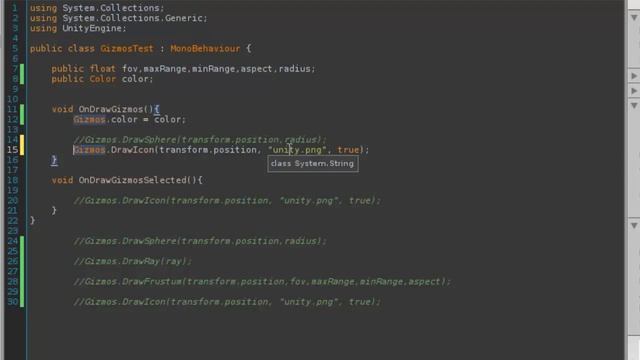This screenshot has width=640, height=360.
Task: Click the 'class System.String' tooltip
Action: click(313, 163)
